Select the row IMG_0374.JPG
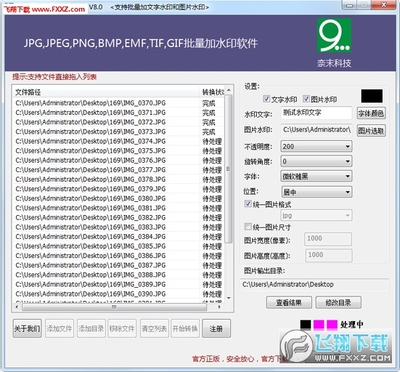 click(119, 141)
